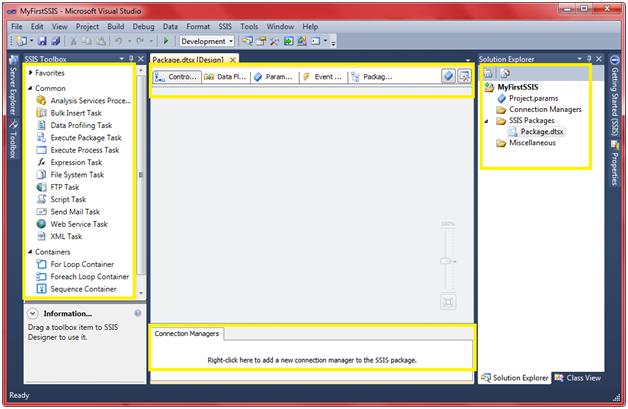Select the Script Task item
Viewport: 628px width, 409px height.
point(61,199)
